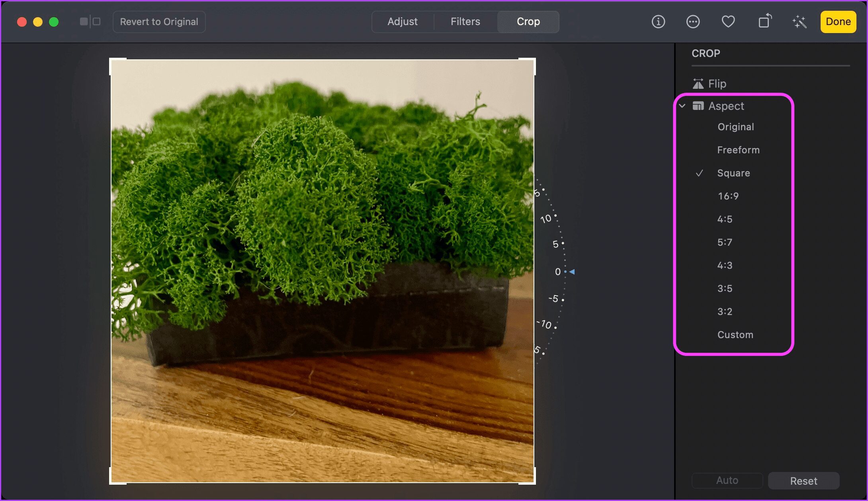Image resolution: width=868 pixels, height=501 pixels.
Task: Enable Original aspect ratio option
Action: 735,126
